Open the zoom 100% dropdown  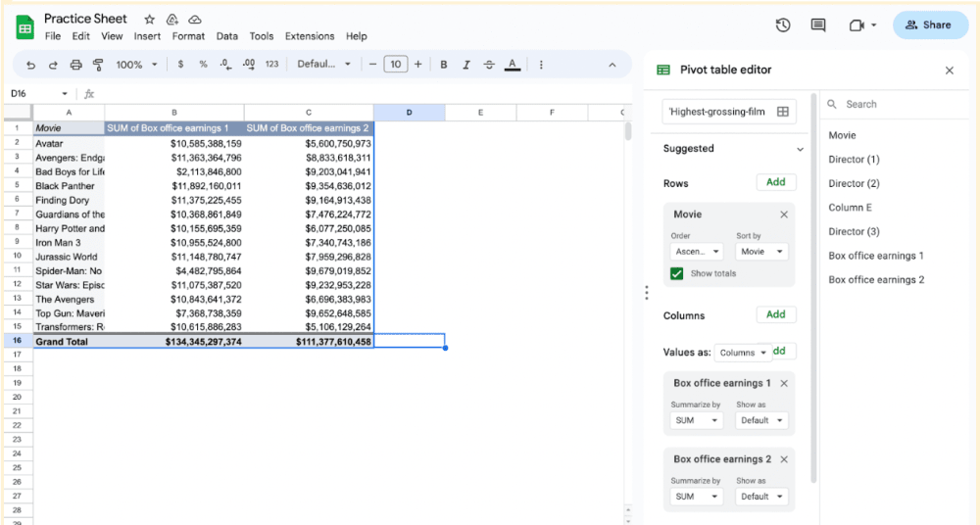136,65
